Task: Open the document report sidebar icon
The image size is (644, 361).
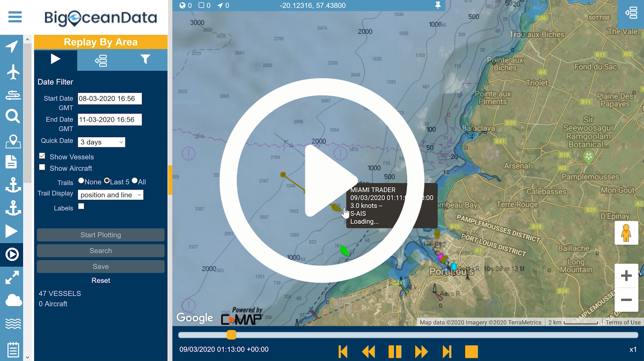Action: pyautogui.click(x=11, y=162)
